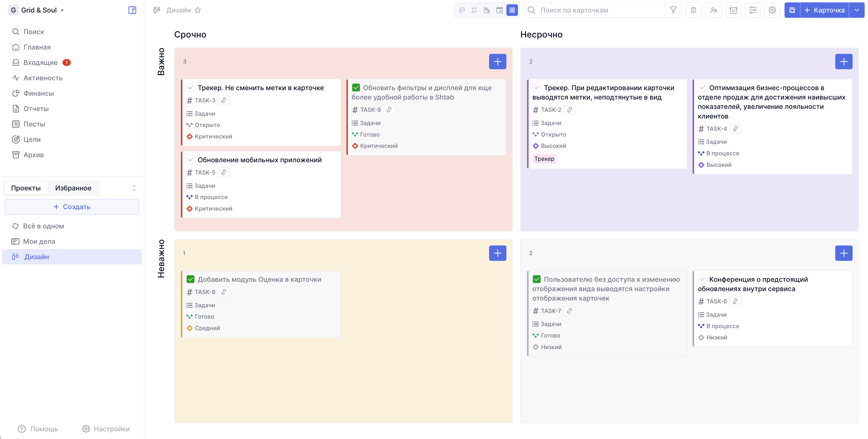Screen dimensions: 868x439
Task: Click the + Карточка button
Action: click(824, 10)
